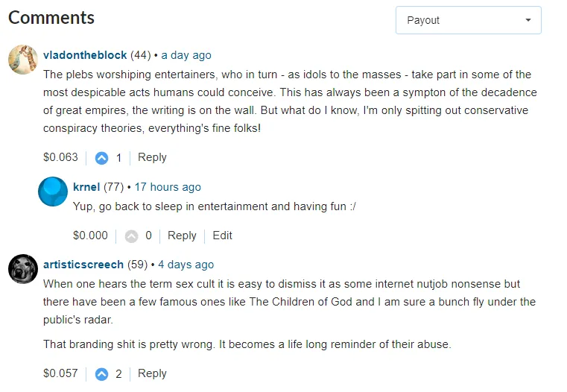The height and width of the screenshot is (392, 567).
Task: Reply to artisticscreech's comment
Action: pos(152,373)
